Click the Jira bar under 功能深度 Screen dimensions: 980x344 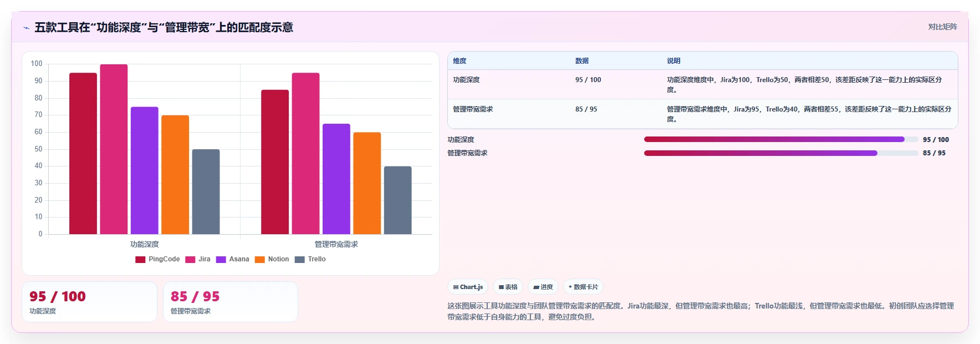pos(114,149)
